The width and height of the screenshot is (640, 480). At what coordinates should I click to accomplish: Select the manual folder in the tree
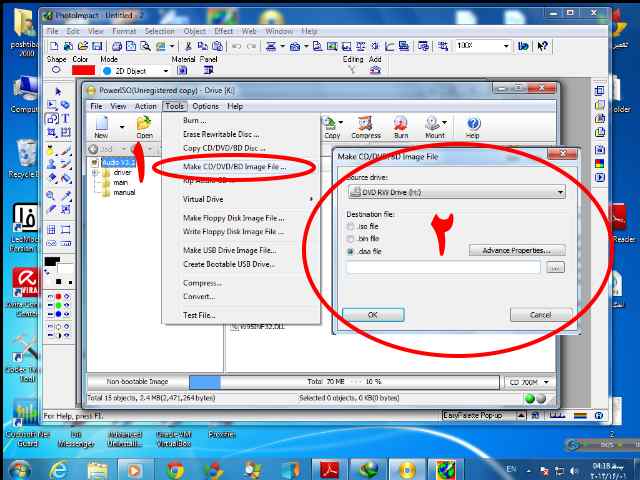click(x=124, y=192)
